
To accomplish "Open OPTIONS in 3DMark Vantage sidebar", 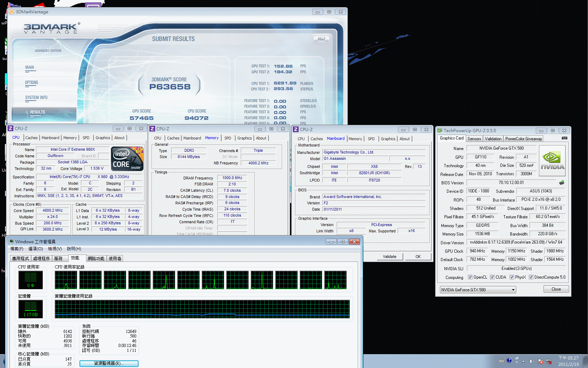I will tap(31, 83).
